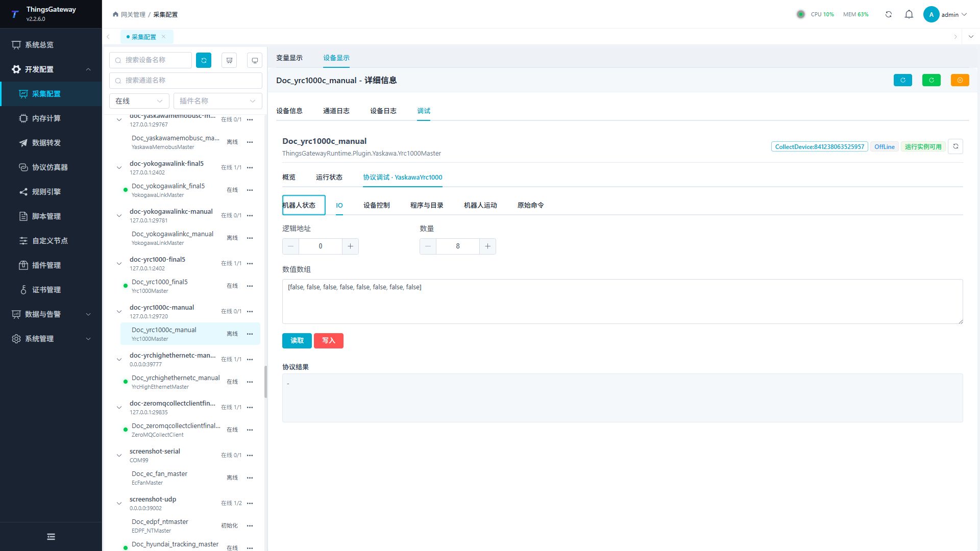The image size is (980, 551).
Task: Open the 插件名称 filter dropdown
Action: [218, 101]
